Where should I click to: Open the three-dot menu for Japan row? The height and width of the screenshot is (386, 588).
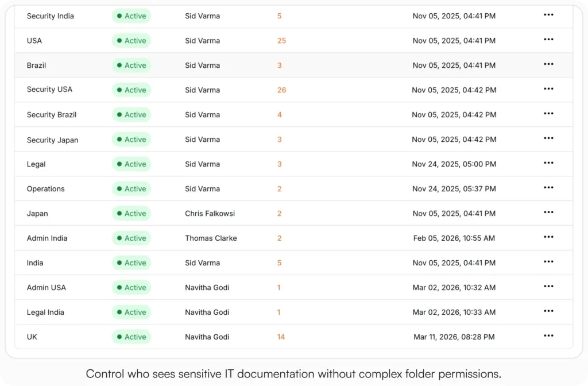pos(548,213)
